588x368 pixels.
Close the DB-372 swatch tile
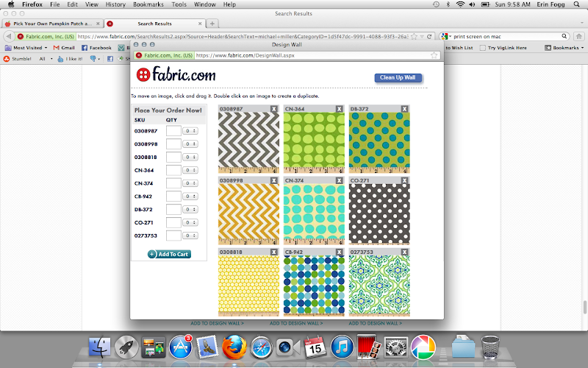(405, 109)
